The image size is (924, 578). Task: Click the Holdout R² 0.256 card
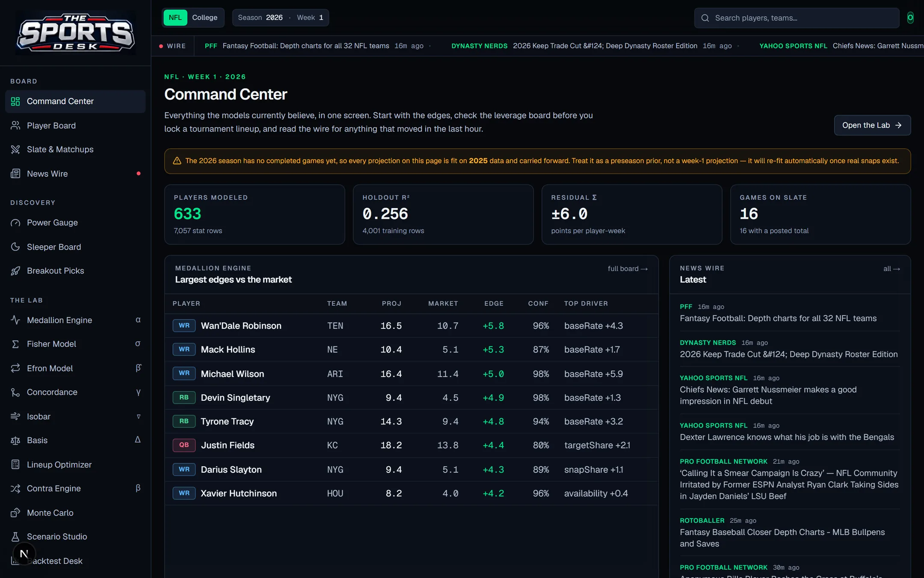point(443,215)
